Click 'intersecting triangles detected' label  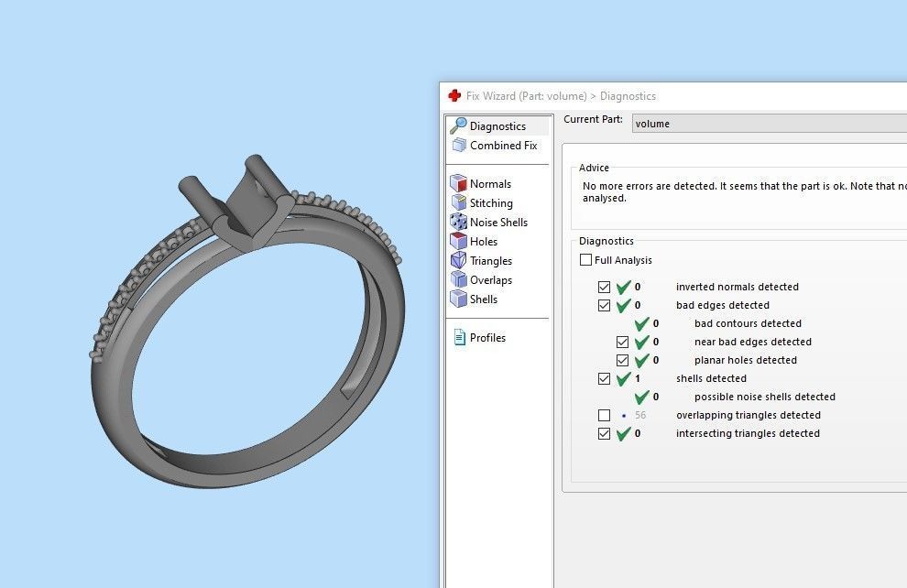(x=748, y=433)
